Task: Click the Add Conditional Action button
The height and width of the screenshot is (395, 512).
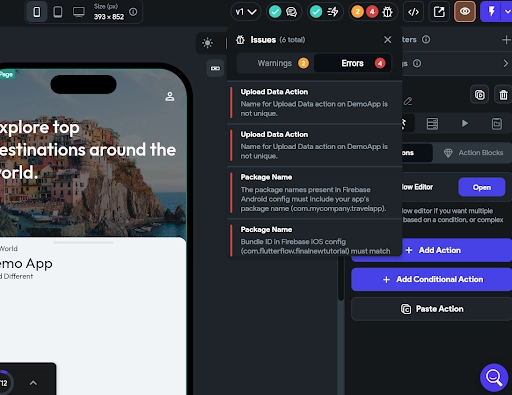Action: click(x=432, y=279)
